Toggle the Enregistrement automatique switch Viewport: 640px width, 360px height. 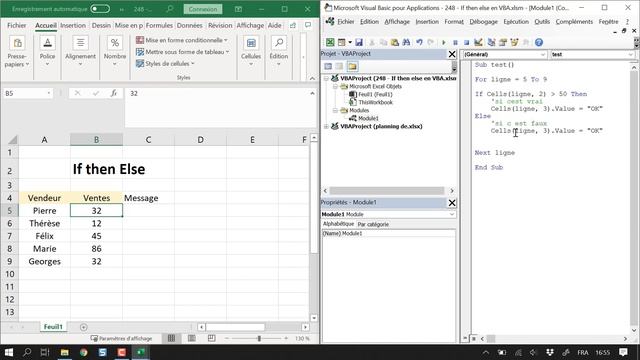(x=100, y=9)
